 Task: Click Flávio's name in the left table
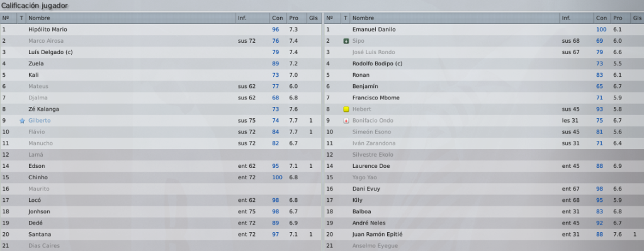click(x=37, y=131)
